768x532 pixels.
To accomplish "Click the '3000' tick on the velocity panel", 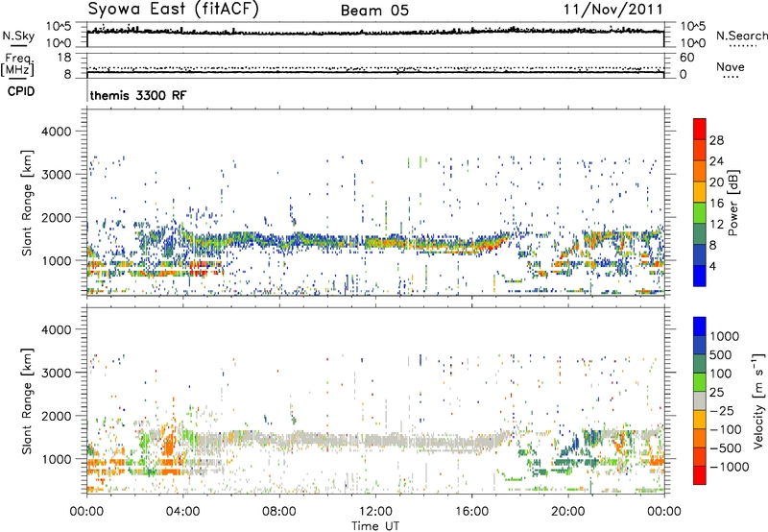I will tap(57, 373).
